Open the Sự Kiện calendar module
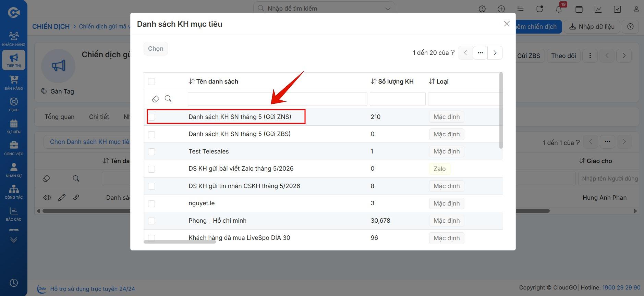 click(x=14, y=126)
